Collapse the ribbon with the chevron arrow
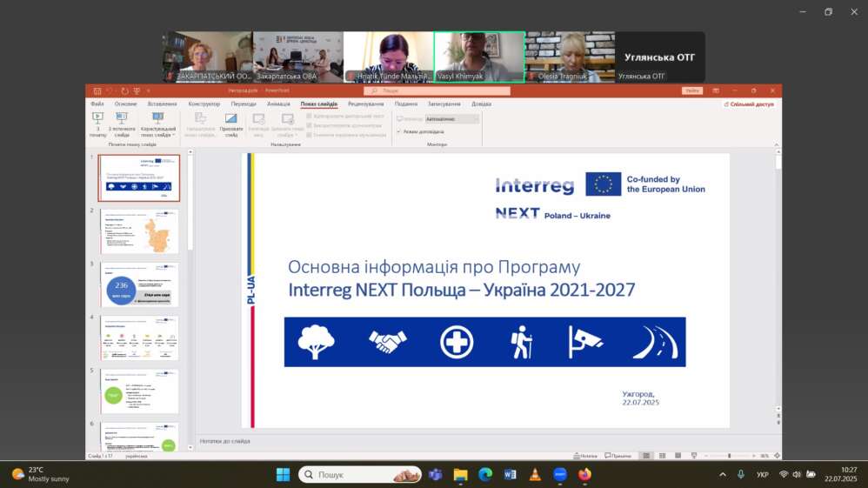The image size is (868, 488). [x=776, y=144]
